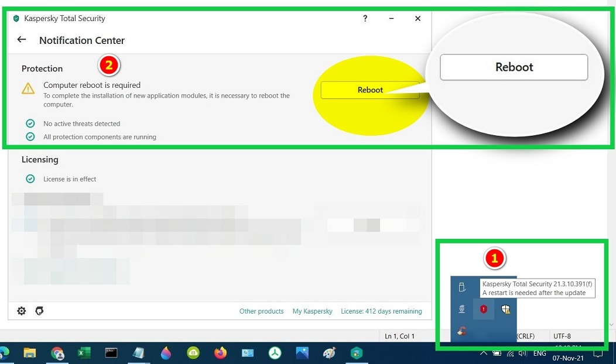Screen dimensions: 616x364
Task: Open Kaspersky support headset icon
Action: [x=39, y=311]
